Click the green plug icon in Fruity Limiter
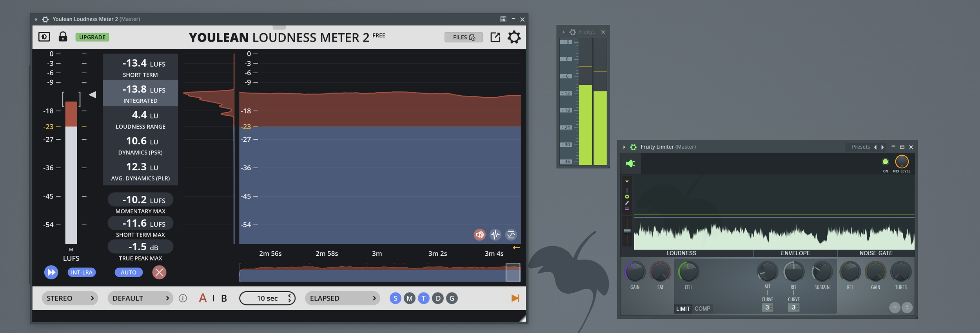Viewport: 980px width, 333px height. click(x=630, y=163)
